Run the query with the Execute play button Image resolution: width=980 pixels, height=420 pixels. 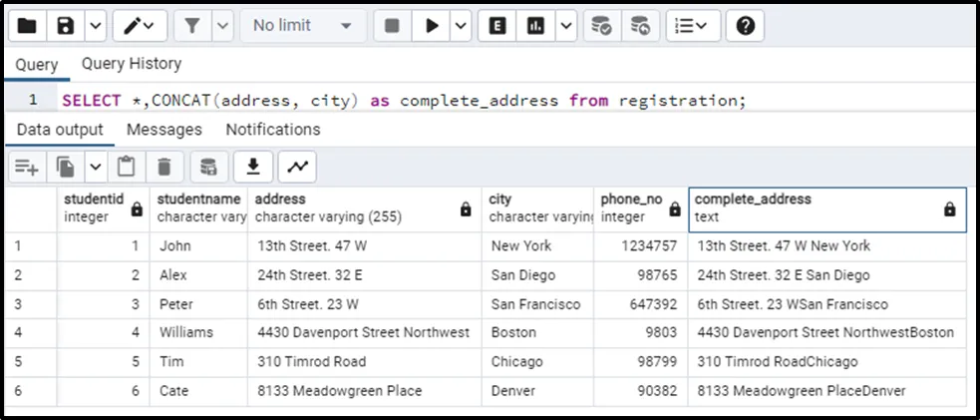coord(431,26)
